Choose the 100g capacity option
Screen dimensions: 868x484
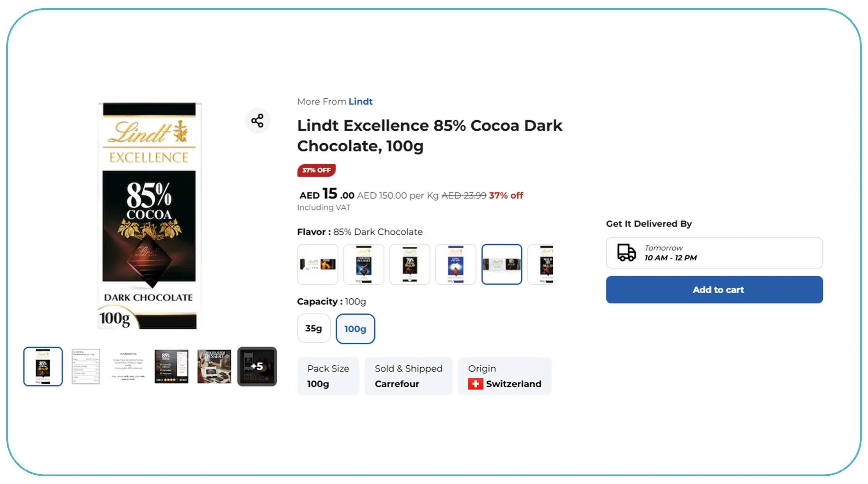[x=355, y=329]
